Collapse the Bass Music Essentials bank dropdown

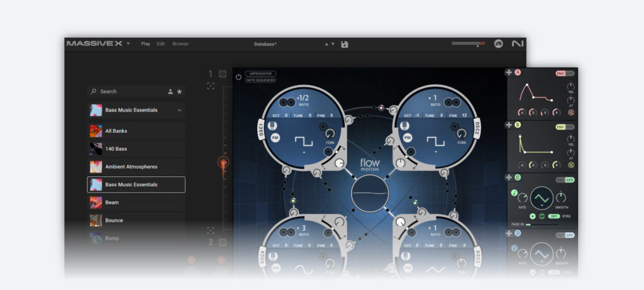179,110
